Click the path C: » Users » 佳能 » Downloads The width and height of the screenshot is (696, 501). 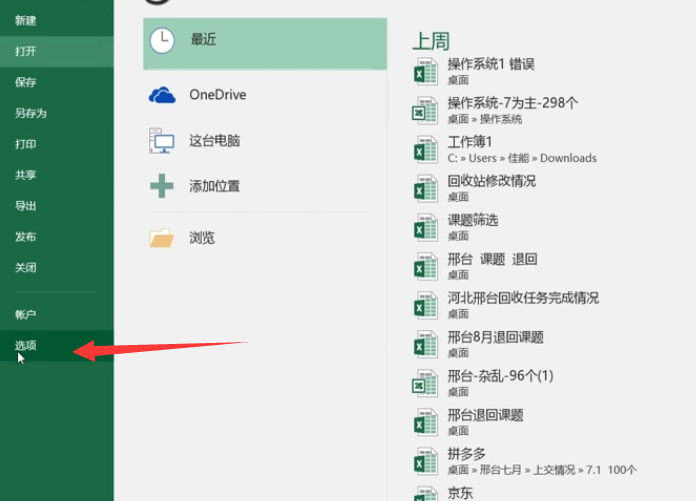tap(522, 158)
